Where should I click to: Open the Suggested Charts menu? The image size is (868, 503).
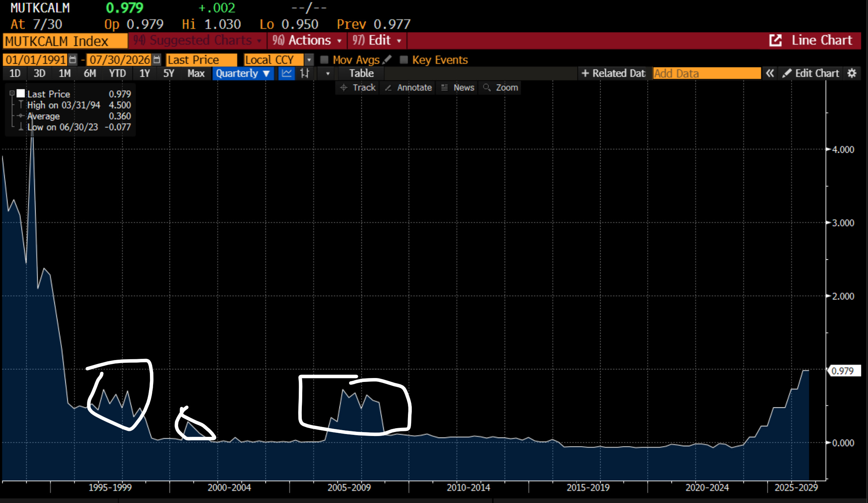click(198, 40)
